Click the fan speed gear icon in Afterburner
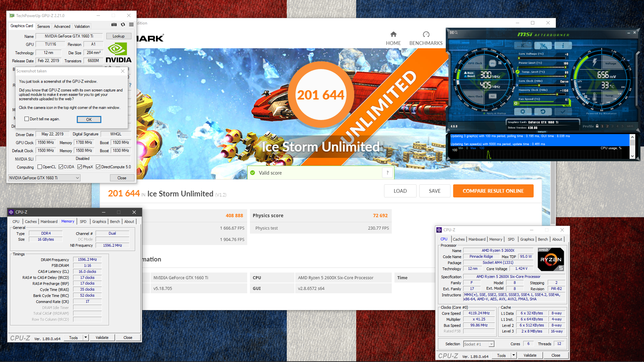This screenshot has width=644, height=362. pos(516,103)
